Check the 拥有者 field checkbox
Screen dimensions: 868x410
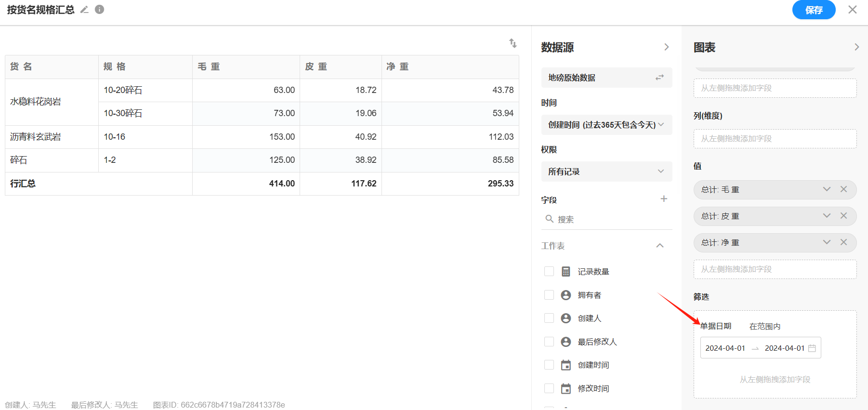coord(549,295)
